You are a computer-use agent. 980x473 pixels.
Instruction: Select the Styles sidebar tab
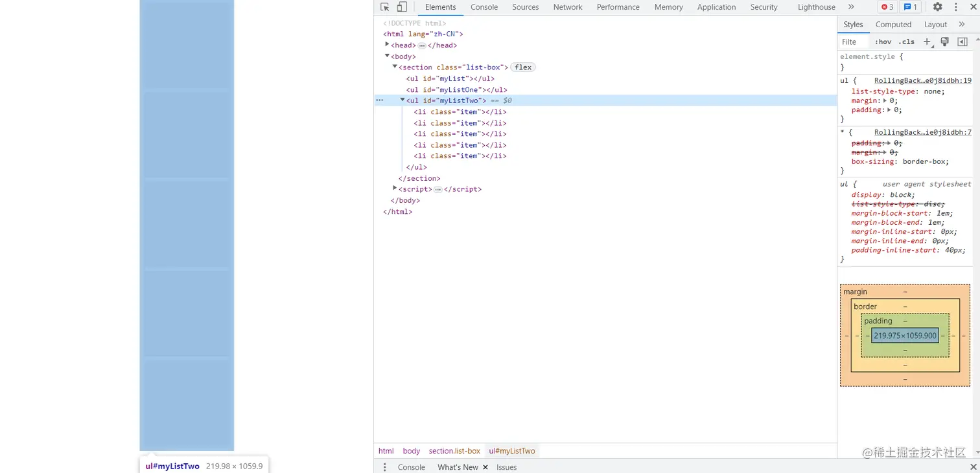pyautogui.click(x=853, y=25)
